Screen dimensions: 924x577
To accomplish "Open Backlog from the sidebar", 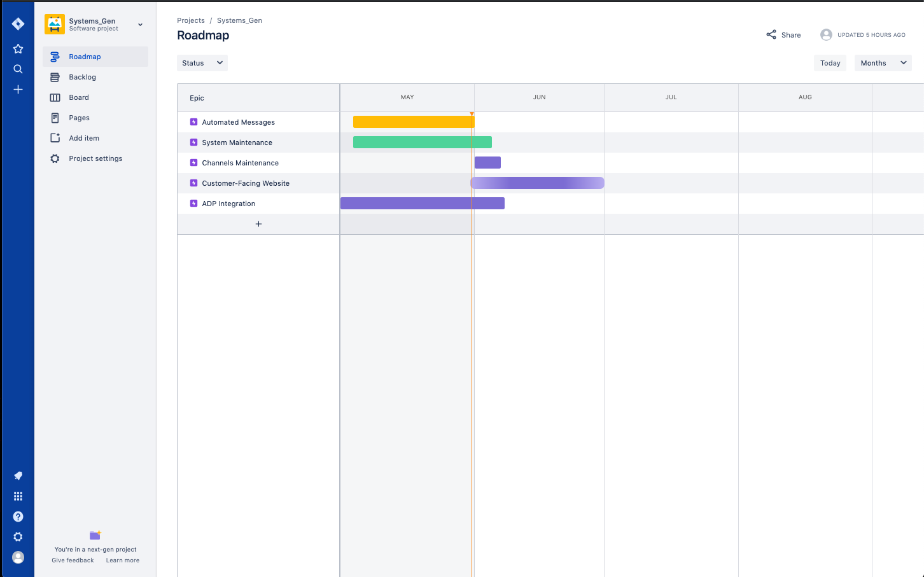I will tap(95, 77).
